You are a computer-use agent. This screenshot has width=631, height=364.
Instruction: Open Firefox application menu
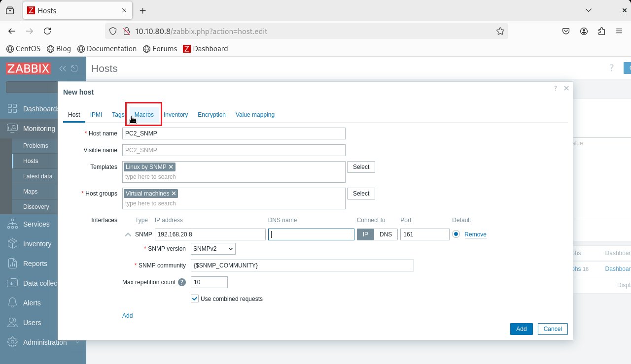pyautogui.click(x=619, y=31)
